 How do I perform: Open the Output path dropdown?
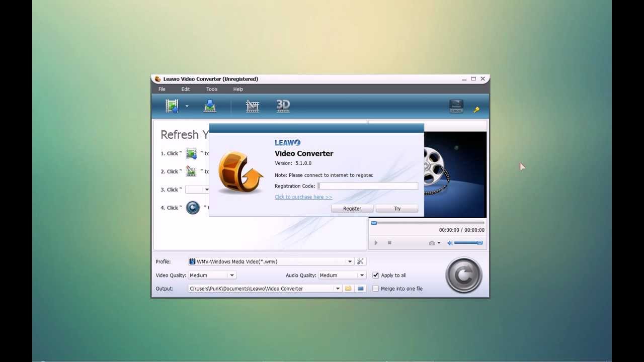265,289
